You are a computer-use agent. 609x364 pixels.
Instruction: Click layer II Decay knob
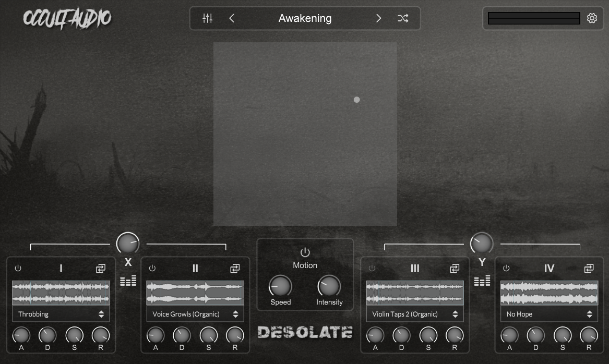182,335
